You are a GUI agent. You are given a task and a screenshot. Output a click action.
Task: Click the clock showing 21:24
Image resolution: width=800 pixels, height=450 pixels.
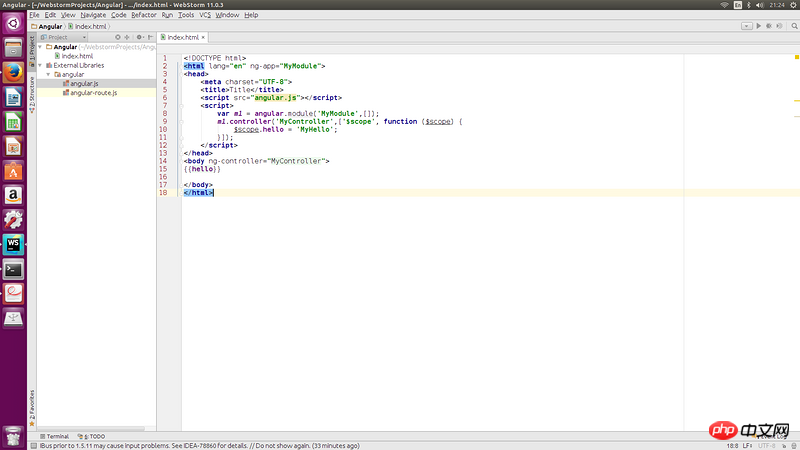[x=777, y=5]
